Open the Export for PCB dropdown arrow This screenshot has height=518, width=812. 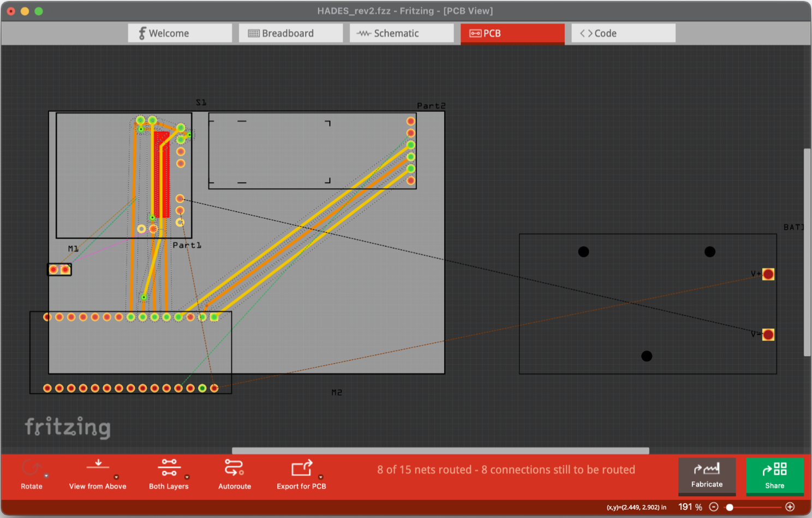(321, 477)
